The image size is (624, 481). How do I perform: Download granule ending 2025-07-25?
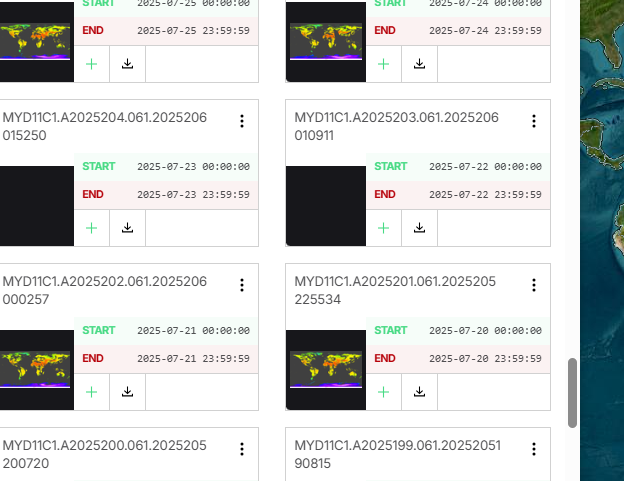point(127,64)
